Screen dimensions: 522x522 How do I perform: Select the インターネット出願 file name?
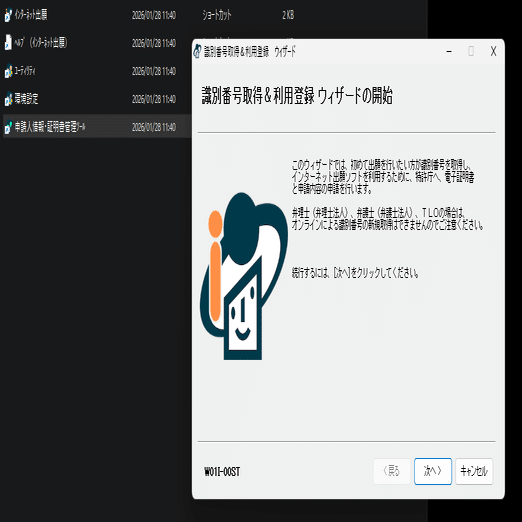[x=31, y=15]
